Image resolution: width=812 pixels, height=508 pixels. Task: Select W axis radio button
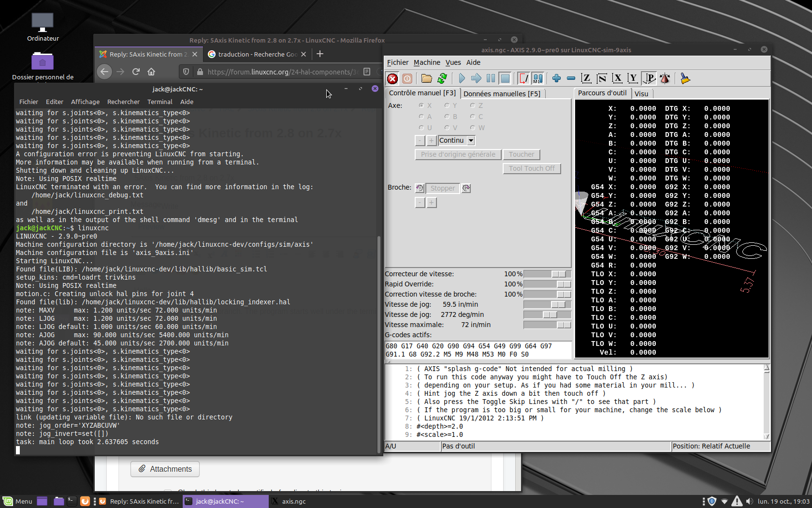coord(473,128)
